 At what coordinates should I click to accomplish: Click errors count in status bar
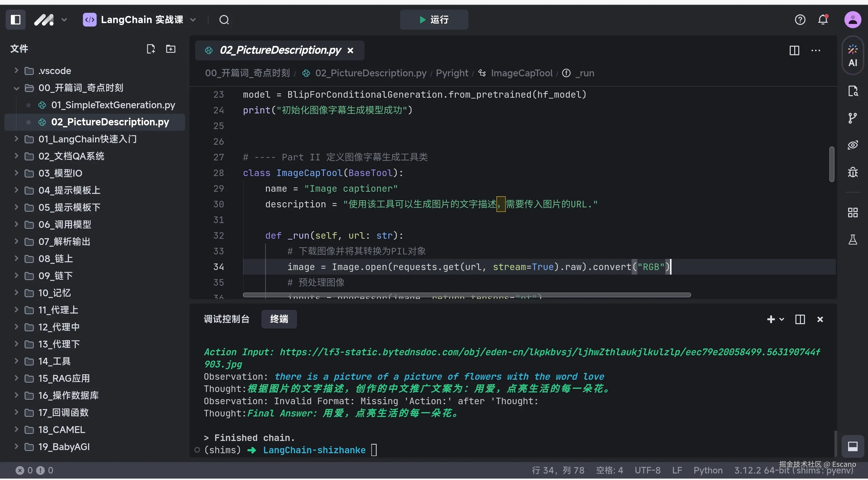pyautogui.click(x=24, y=471)
